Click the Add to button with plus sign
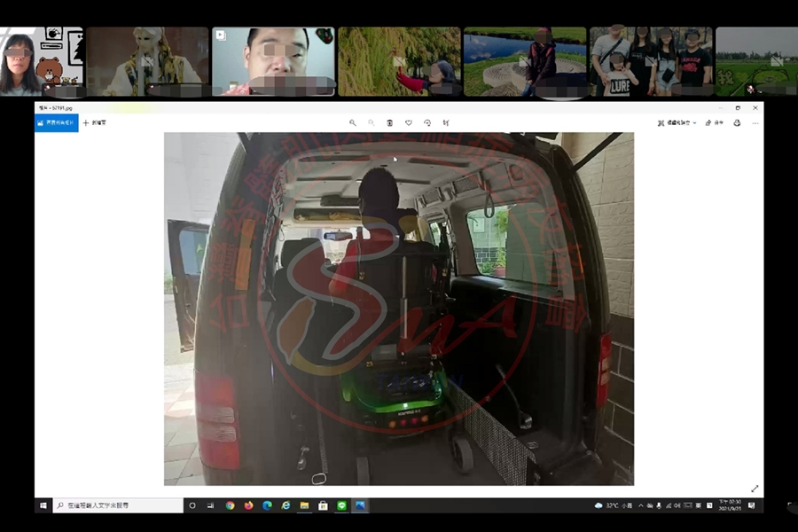 point(95,122)
